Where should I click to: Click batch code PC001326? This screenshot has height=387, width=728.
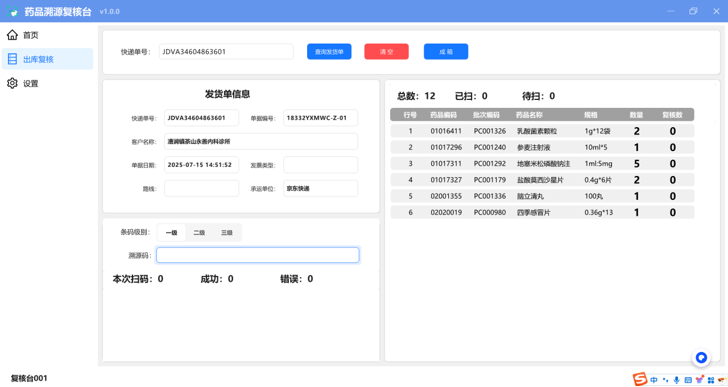[x=490, y=131]
